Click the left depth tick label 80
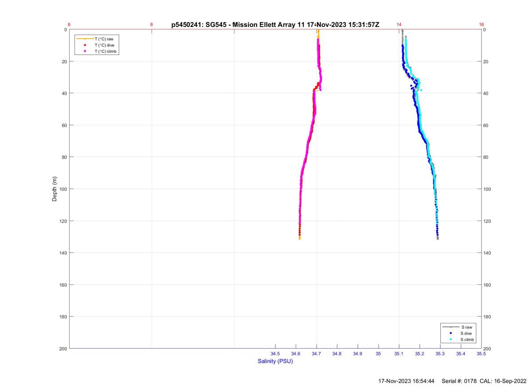 click(x=64, y=157)
